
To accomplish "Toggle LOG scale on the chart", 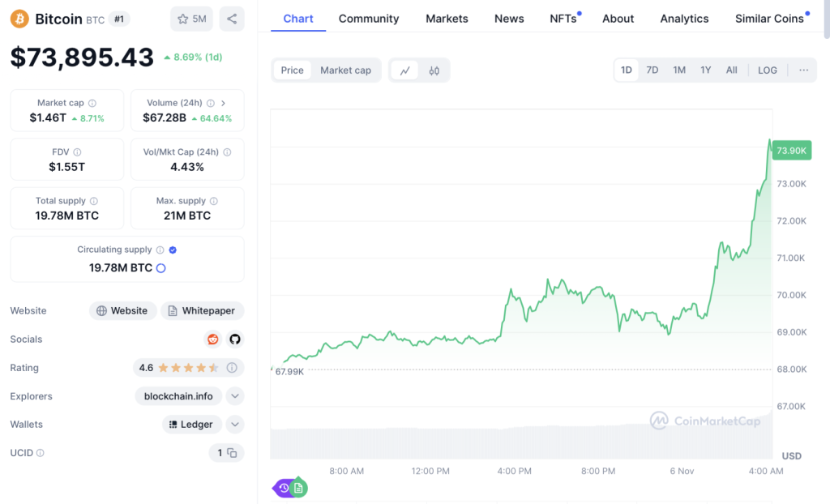I will coord(768,70).
